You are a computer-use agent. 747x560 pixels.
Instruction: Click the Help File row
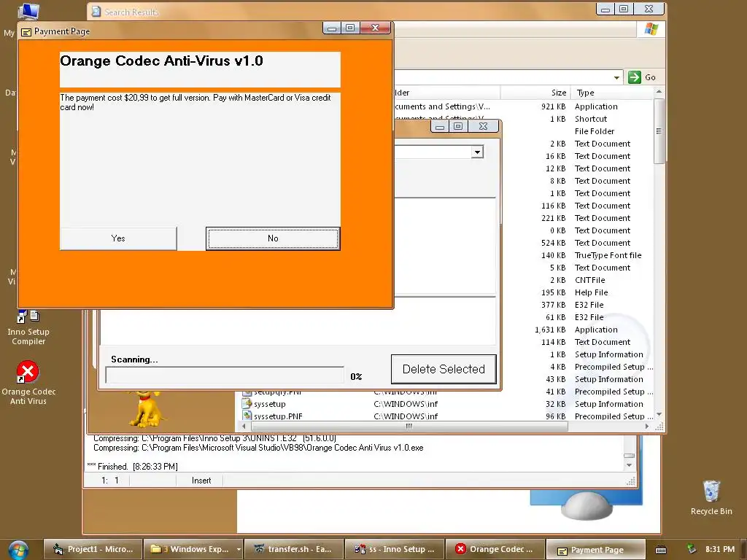pos(578,292)
